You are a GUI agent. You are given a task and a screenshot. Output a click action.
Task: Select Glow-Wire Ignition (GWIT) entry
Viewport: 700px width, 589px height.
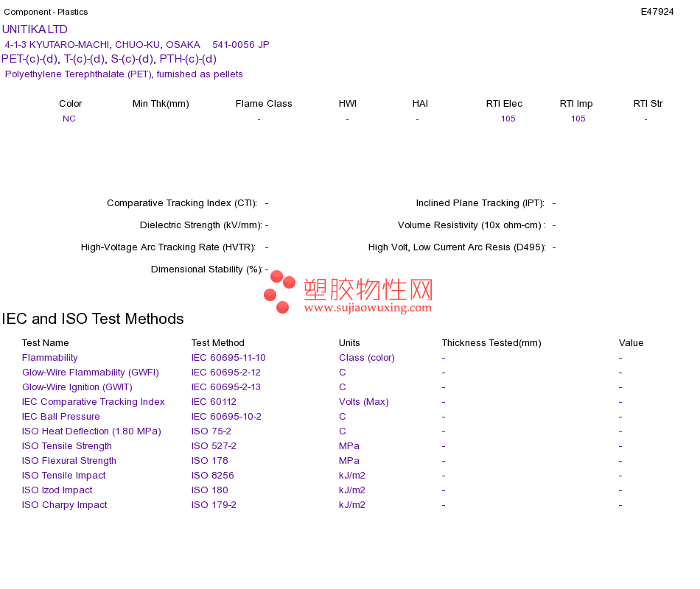pos(77,387)
